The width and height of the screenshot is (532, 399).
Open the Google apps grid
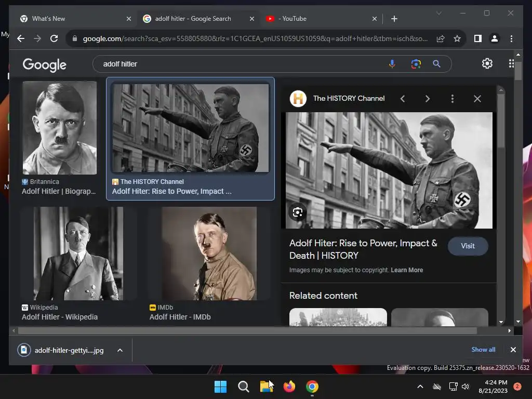[x=511, y=63]
